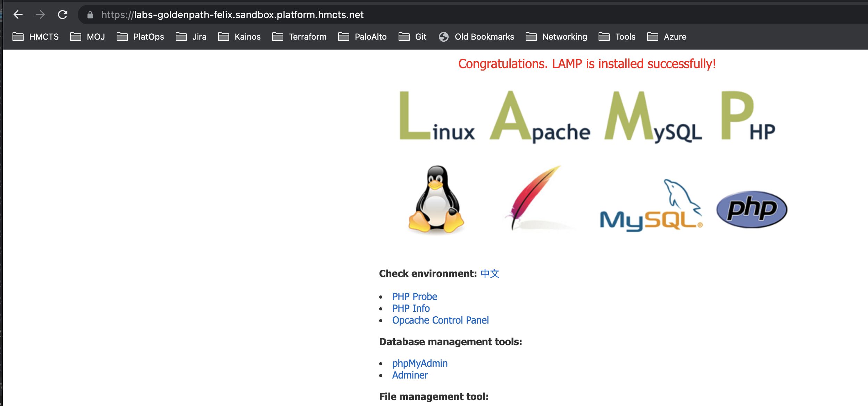Click the MySQL dolphin logo
This screenshot has width=868, height=406.
pos(651,205)
